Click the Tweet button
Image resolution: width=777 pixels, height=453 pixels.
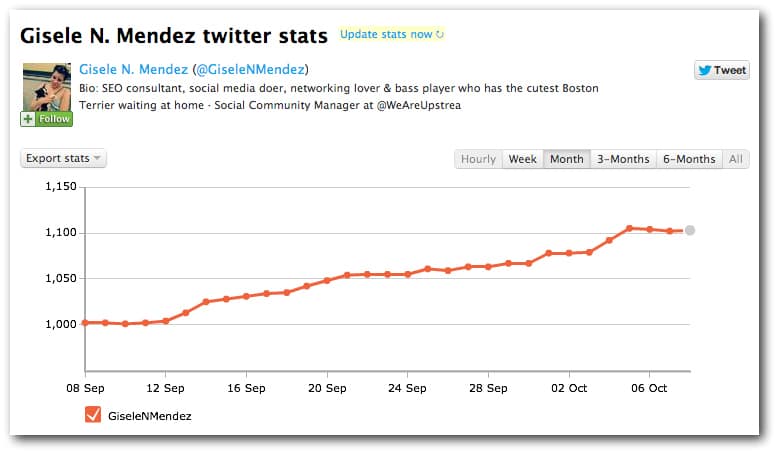[x=721, y=70]
